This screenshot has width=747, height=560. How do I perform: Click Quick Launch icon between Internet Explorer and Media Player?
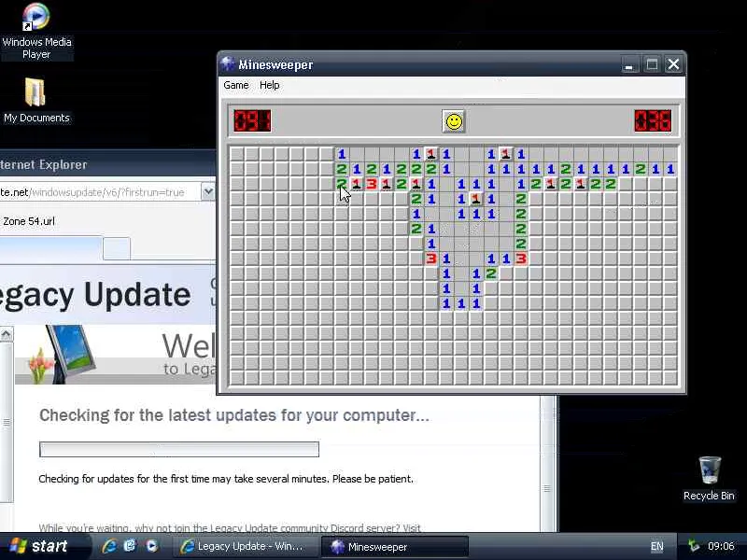click(130, 546)
